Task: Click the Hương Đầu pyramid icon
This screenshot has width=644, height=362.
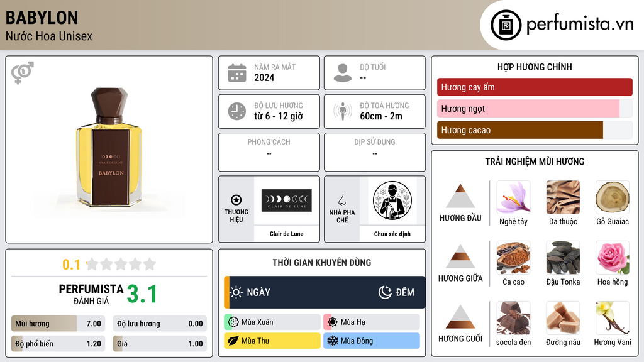Action: pos(460,196)
